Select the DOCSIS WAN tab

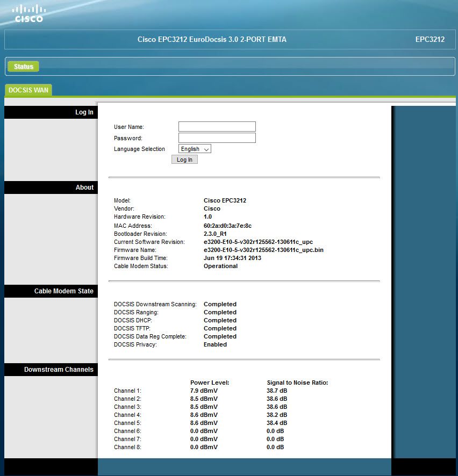pos(28,90)
